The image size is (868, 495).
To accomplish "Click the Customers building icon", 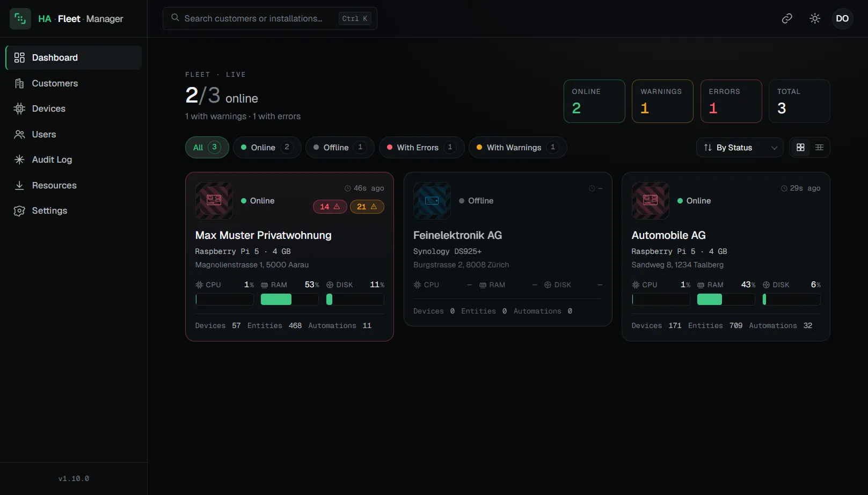I will (x=19, y=83).
